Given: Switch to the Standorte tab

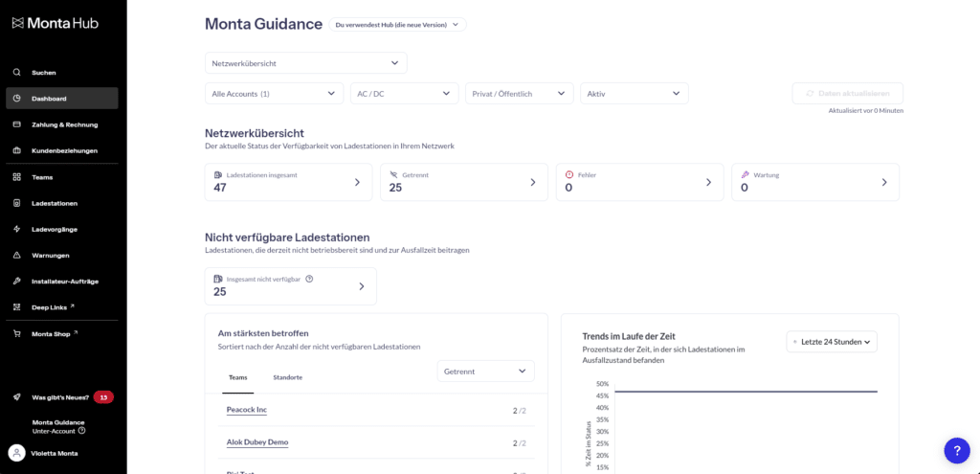Looking at the screenshot, I should coord(287,377).
